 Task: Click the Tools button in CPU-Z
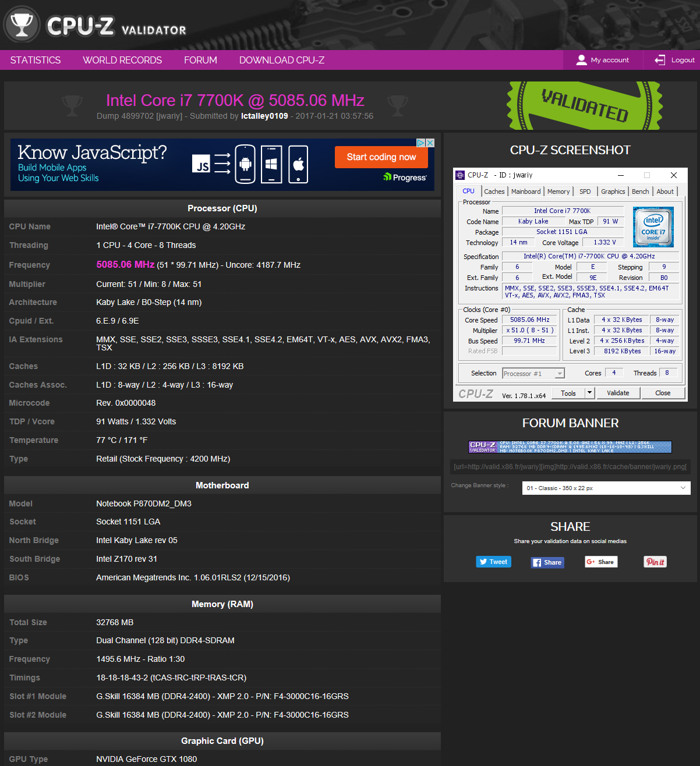[x=568, y=393]
